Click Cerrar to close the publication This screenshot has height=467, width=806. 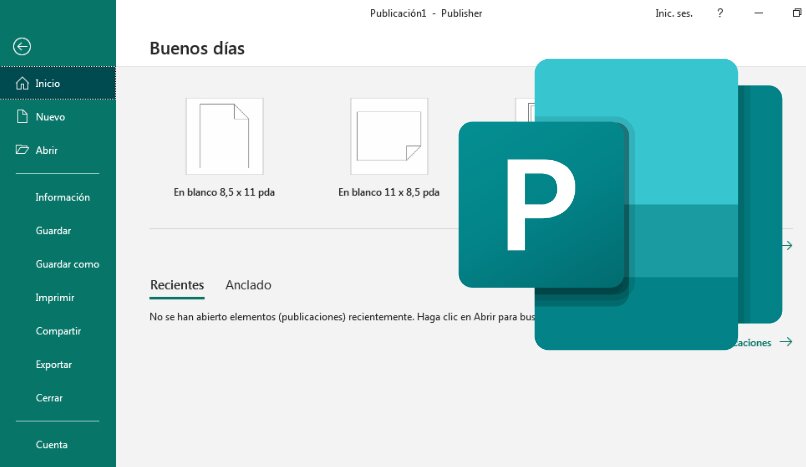(49, 398)
